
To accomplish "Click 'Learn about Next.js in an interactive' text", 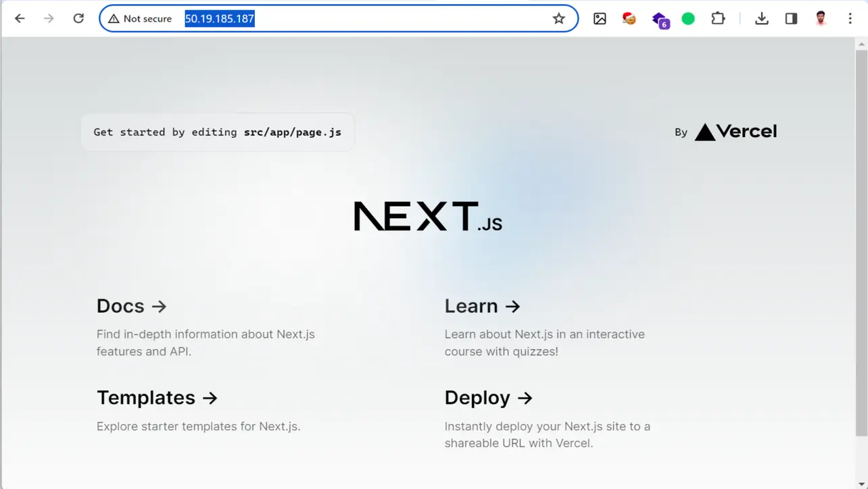I will pyautogui.click(x=545, y=334).
